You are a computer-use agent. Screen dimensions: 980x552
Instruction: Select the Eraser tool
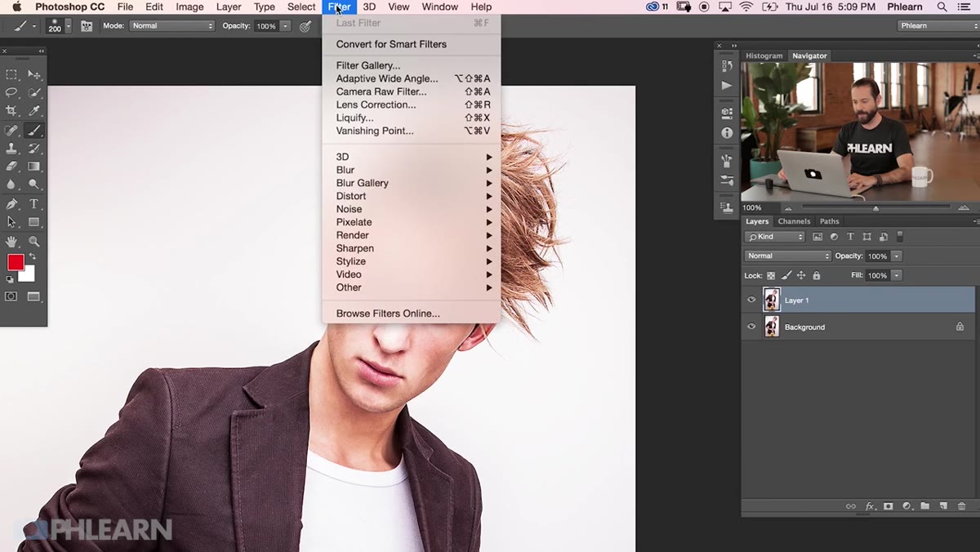(x=11, y=167)
